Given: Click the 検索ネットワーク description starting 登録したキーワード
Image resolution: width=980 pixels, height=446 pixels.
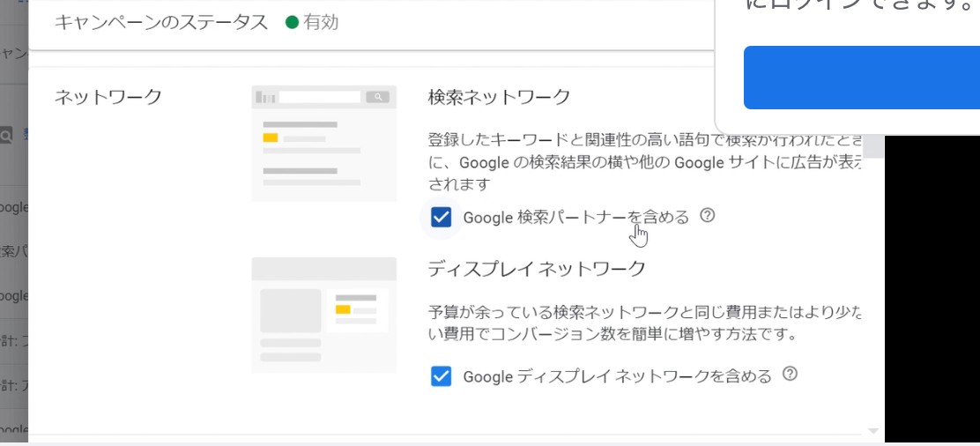Looking at the screenshot, I should (x=646, y=161).
